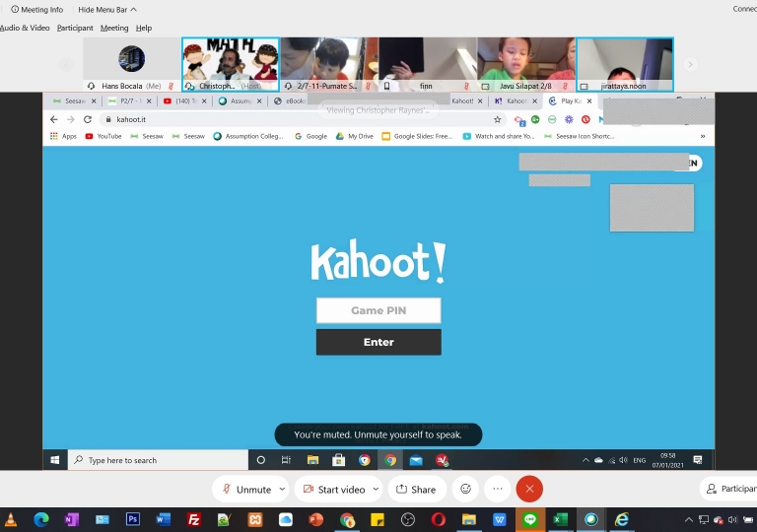Screen dimensions: 757x532
Task: Expand hidden system tray icons arrow
Action: (689, 520)
